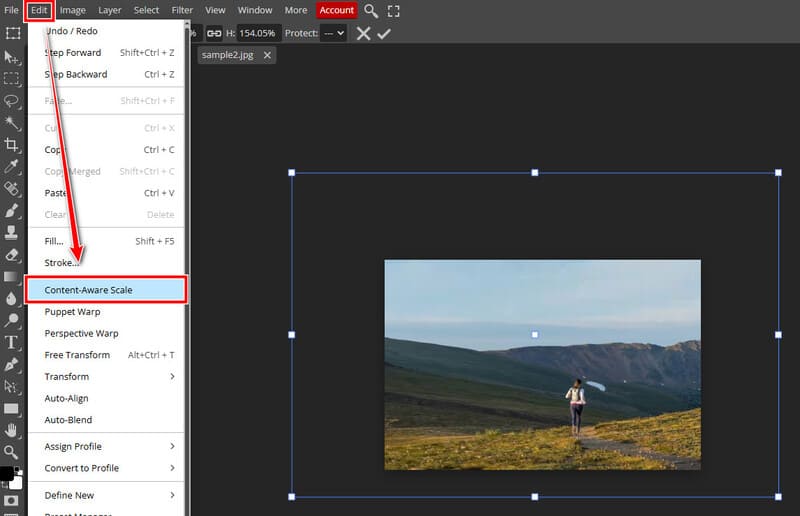Select the Rectangle Select tool
This screenshot has height=516, width=800.
point(11,78)
